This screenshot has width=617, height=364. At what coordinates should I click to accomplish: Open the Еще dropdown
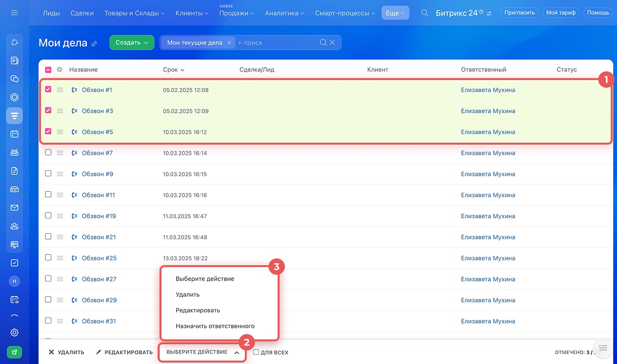[x=395, y=13]
